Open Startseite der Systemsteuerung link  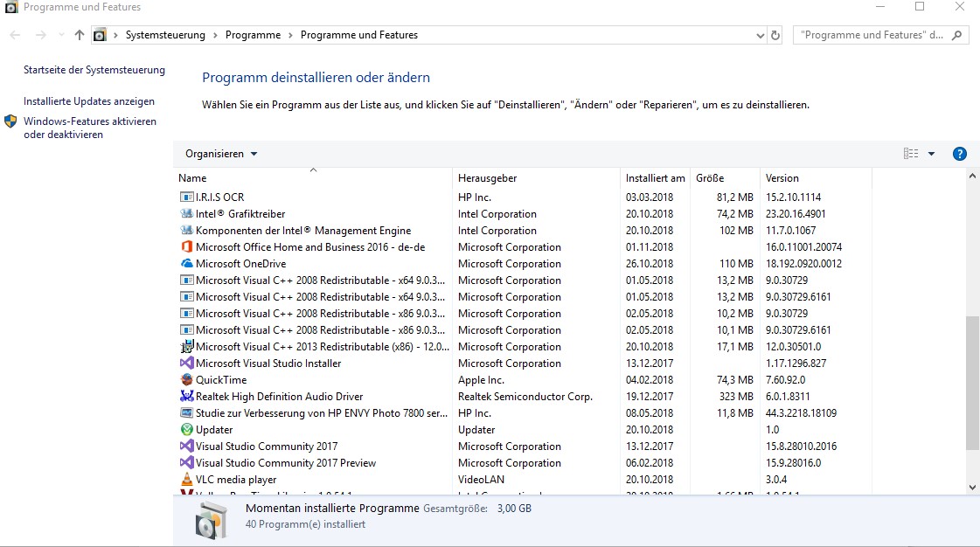tap(94, 70)
